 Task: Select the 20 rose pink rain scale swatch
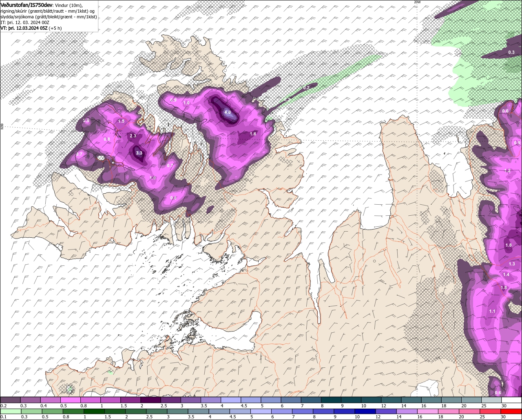click(x=469, y=411)
